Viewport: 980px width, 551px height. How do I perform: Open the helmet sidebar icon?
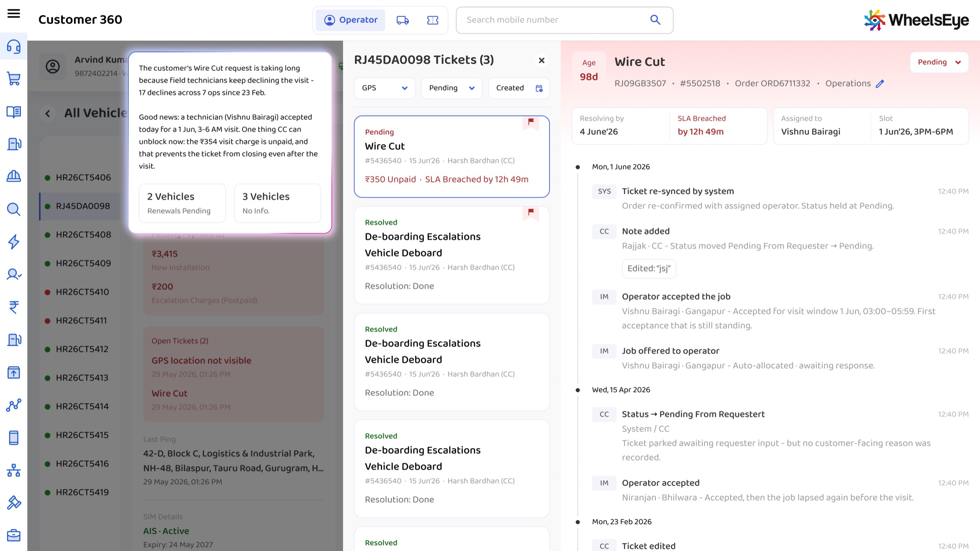(14, 176)
